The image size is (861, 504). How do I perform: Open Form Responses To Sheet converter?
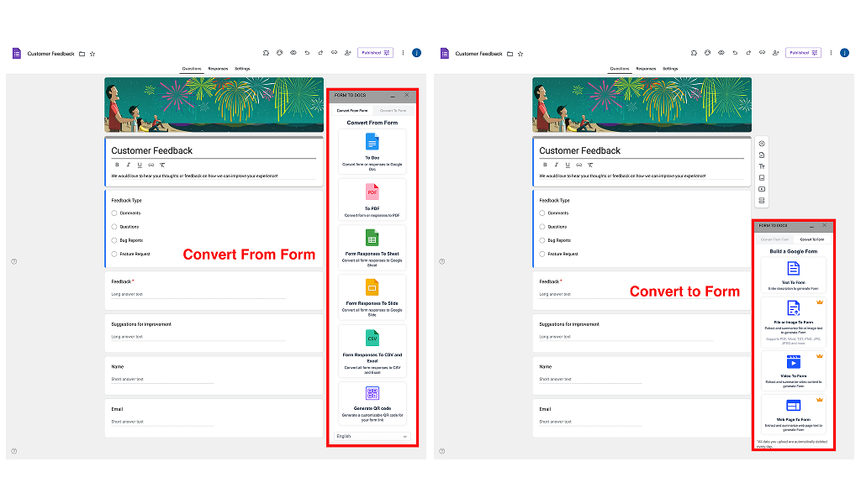tap(372, 248)
